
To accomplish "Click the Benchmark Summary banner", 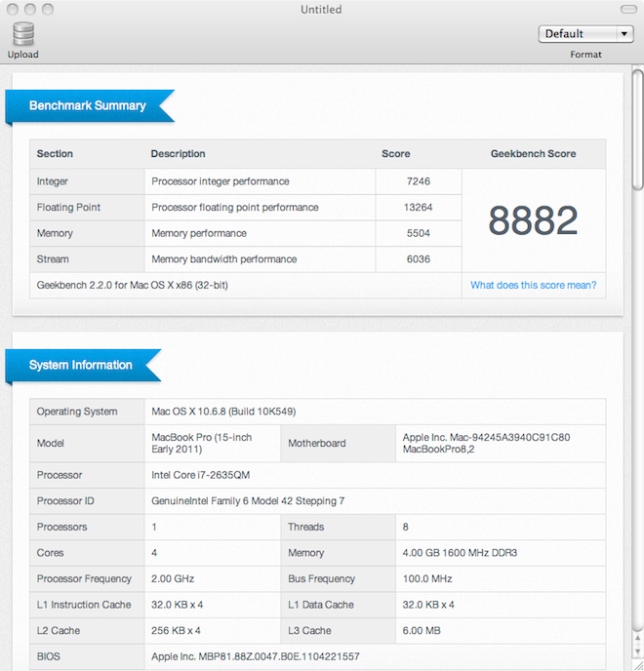I will click(88, 106).
